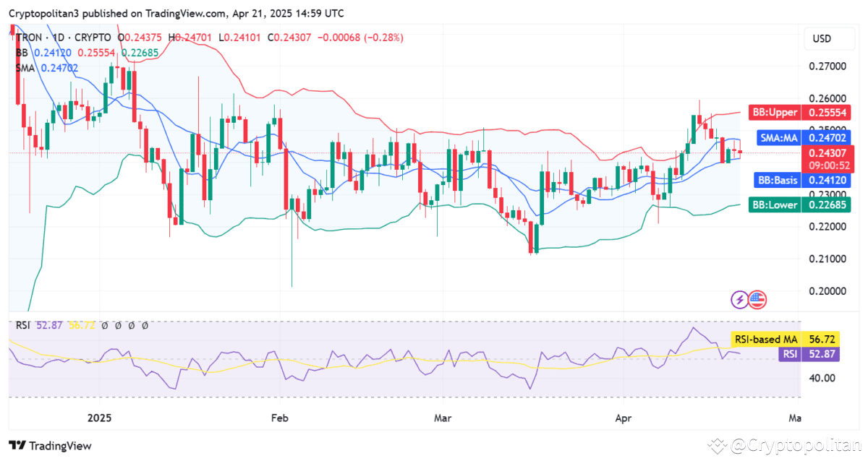Click the TRON 1D CRYPTO symbol title
The height and width of the screenshot is (461, 868).
tap(64, 38)
